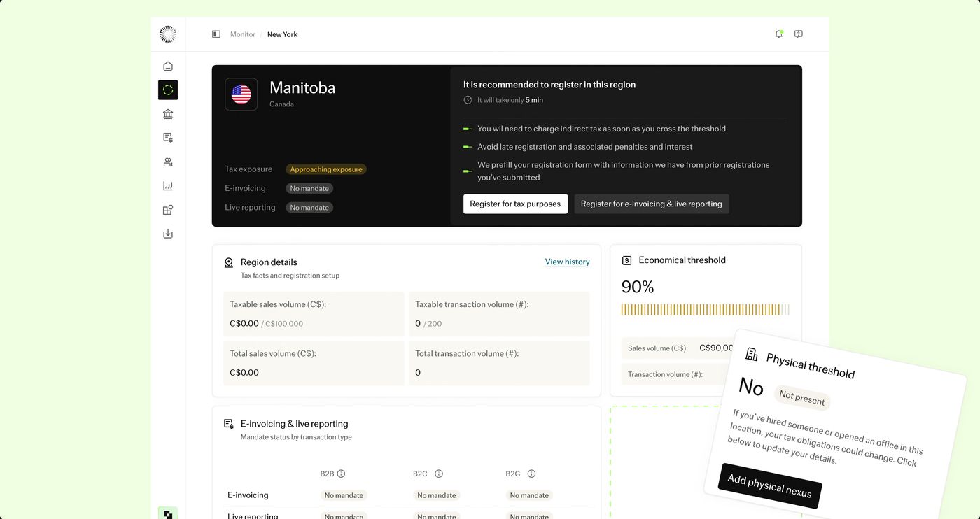Click the map pin icon beside Region details
Image resolution: width=980 pixels, height=519 pixels.
point(229,263)
